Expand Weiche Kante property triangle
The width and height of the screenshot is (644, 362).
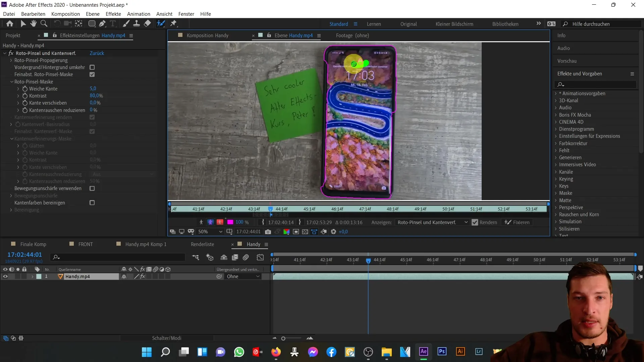[x=18, y=88]
